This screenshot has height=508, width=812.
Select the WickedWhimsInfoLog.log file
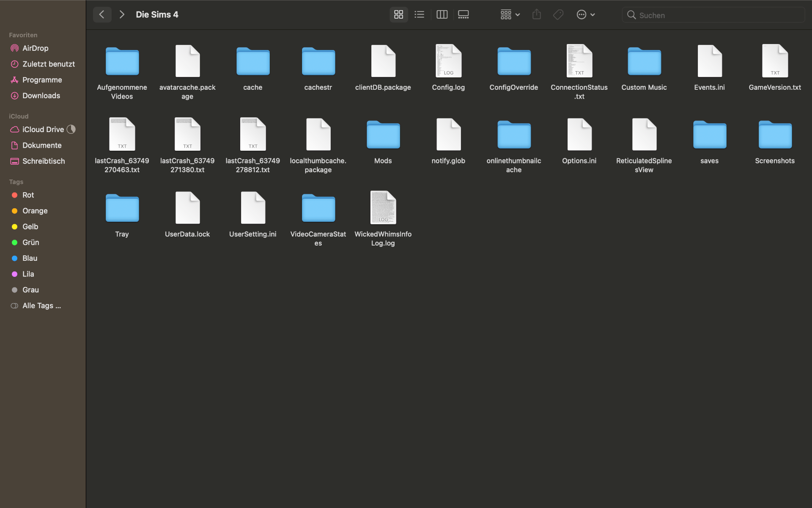383,208
